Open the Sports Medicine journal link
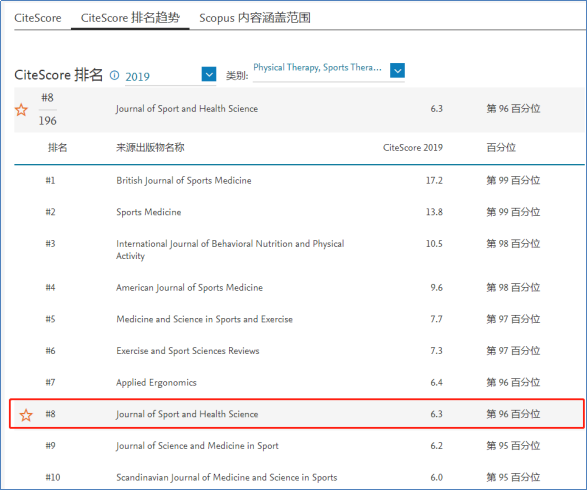Screen dimensions: 588x491 coord(148,212)
